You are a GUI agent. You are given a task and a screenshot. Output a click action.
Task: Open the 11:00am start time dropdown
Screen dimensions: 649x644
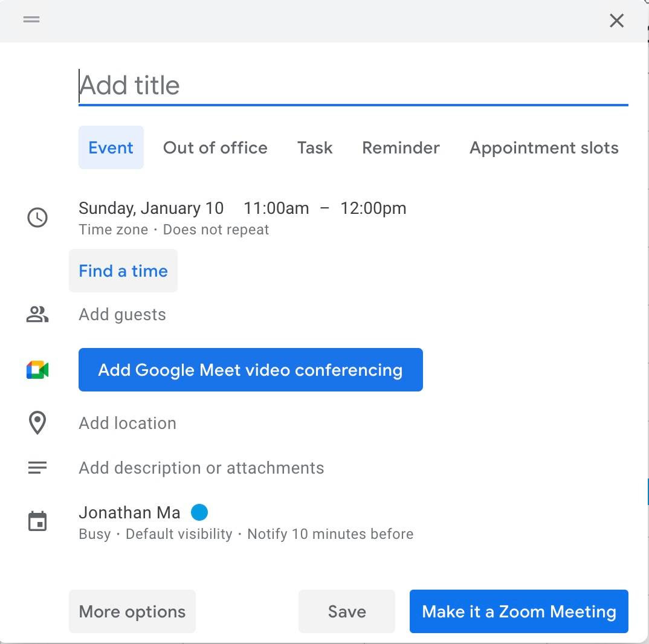point(276,208)
